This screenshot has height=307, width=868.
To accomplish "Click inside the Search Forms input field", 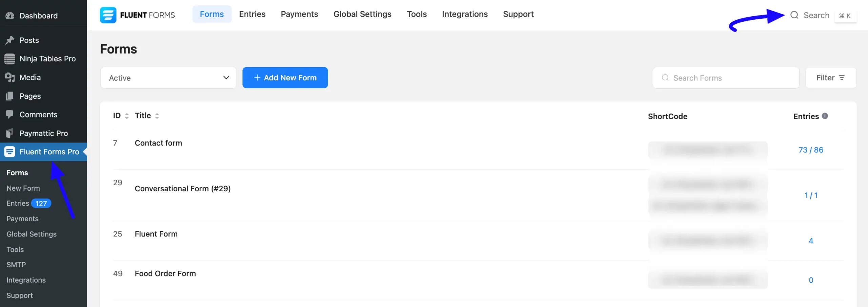I will (726, 78).
